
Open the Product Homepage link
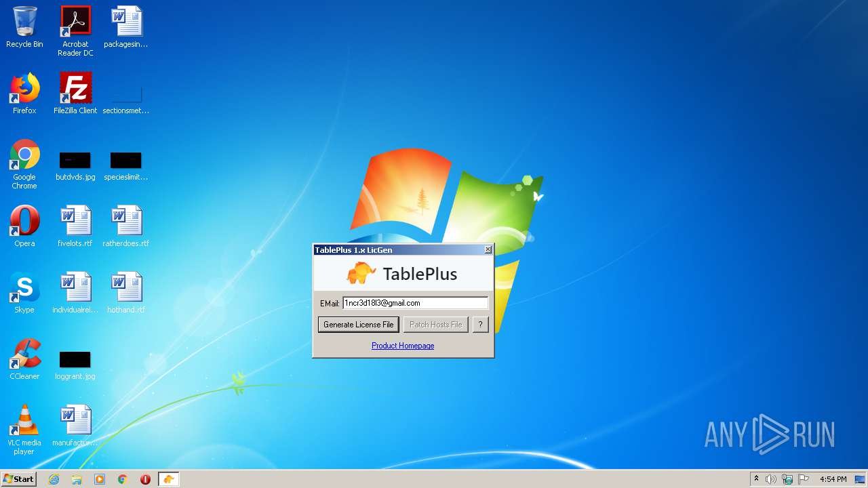[403, 346]
